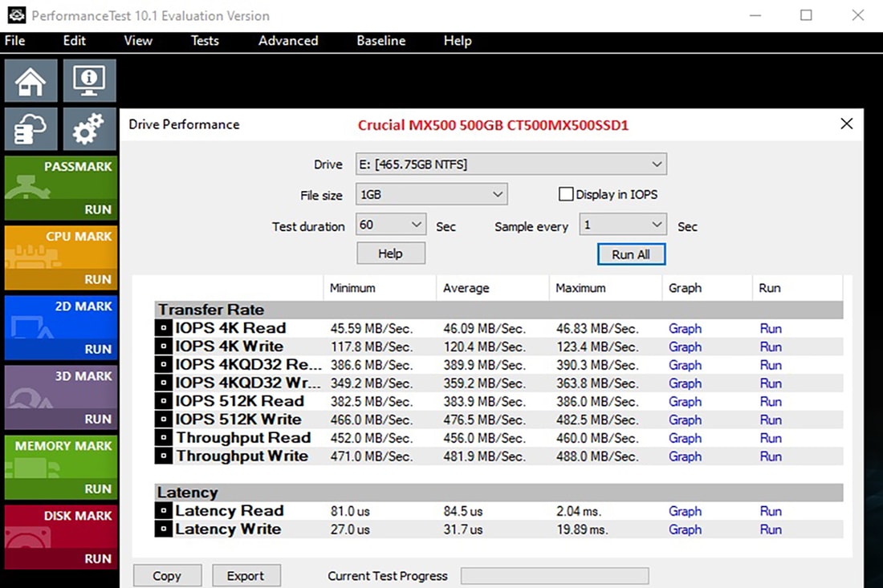Click the Home icon in the sidebar
This screenshot has height=588, width=883.
(x=31, y=81)
